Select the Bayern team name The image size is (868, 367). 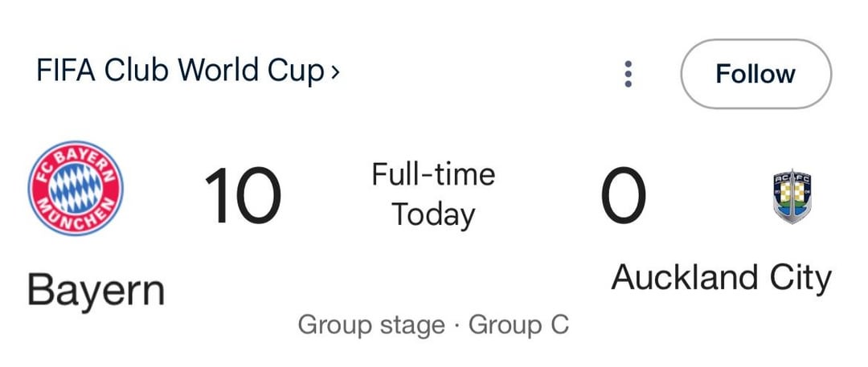pos(96,289)
